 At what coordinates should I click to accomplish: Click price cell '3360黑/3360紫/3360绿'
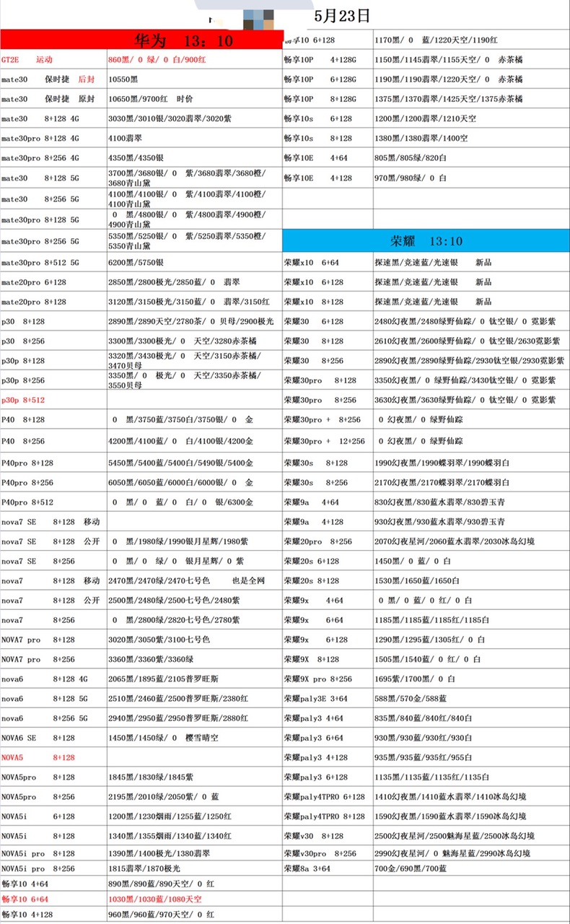[194, 659]
